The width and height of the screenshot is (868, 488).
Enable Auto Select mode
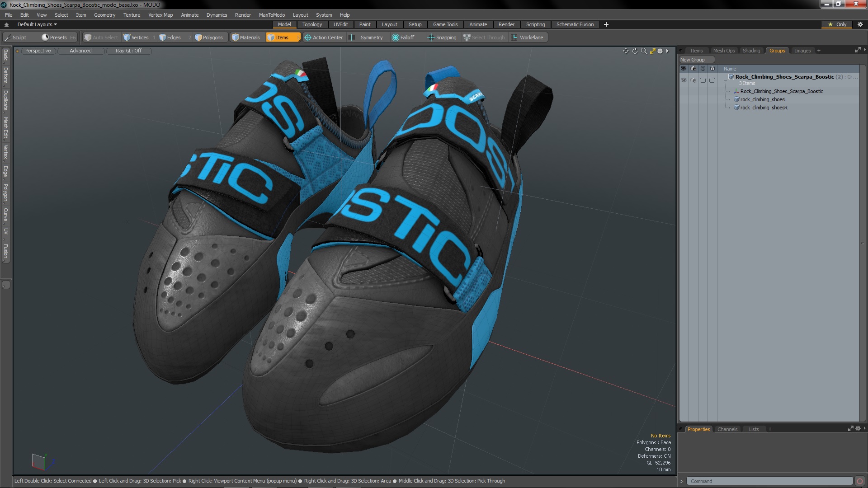101,38
